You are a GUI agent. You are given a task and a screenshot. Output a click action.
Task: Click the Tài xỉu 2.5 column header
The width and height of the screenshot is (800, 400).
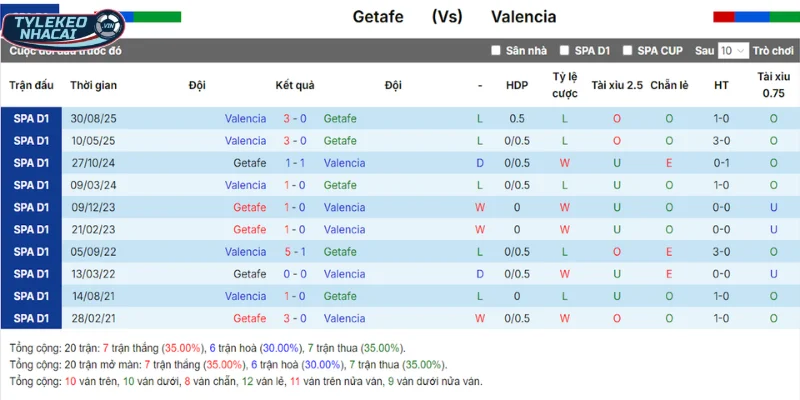coord(617,85)
